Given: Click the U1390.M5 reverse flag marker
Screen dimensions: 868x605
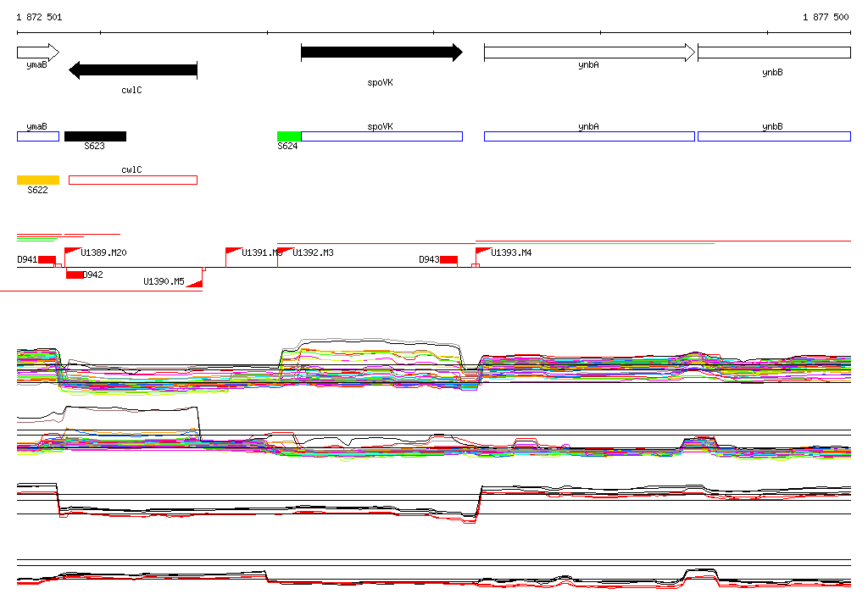Looking at the screenshot, I should [195, 283].
